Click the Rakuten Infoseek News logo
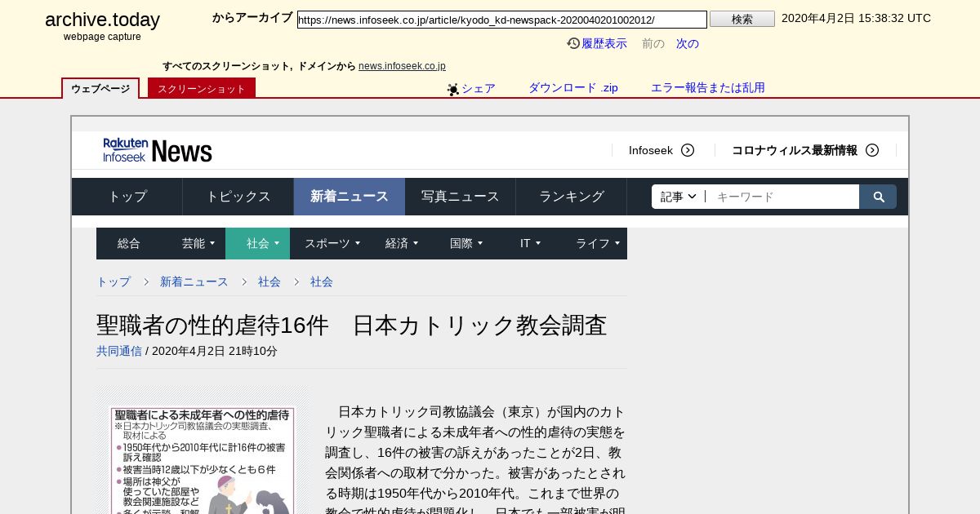The image size is (980, 514). click(x=158, y=150)
